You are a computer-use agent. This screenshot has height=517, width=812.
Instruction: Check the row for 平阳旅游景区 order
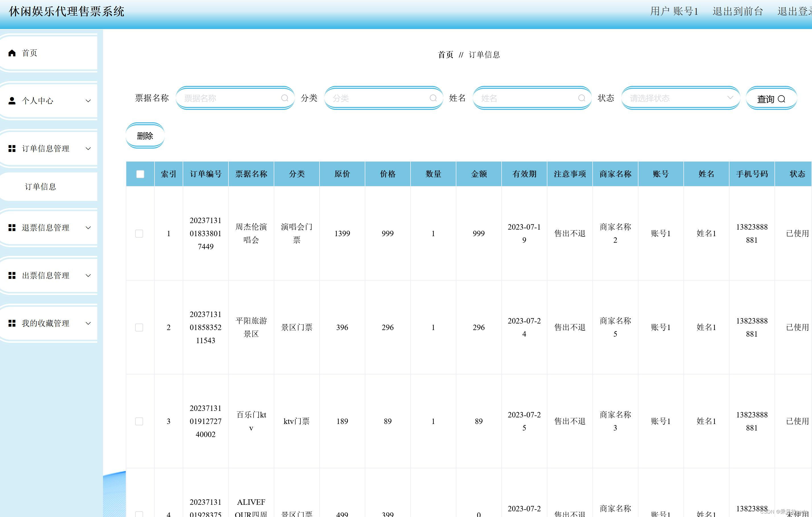[139, 327]
